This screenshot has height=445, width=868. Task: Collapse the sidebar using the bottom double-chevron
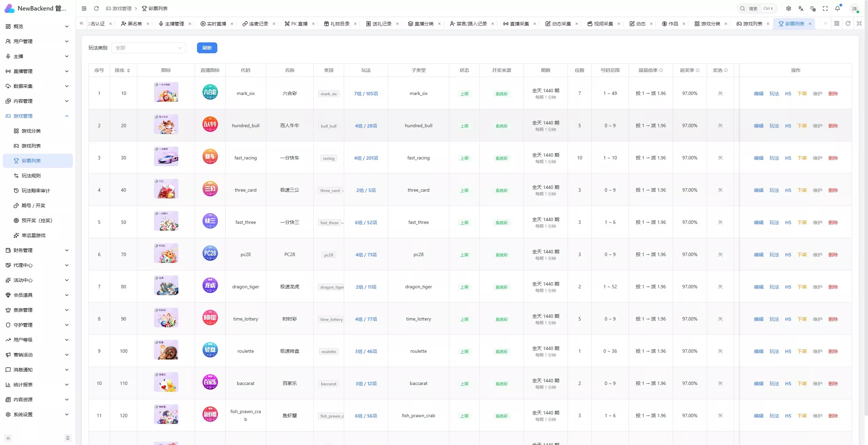coord(8,438)
